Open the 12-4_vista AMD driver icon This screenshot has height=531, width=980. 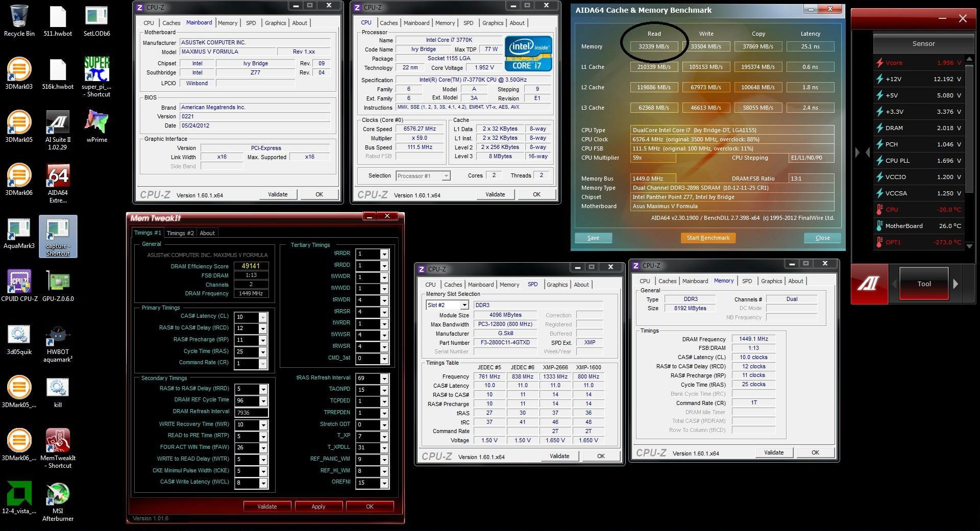(x=19, y=498)
